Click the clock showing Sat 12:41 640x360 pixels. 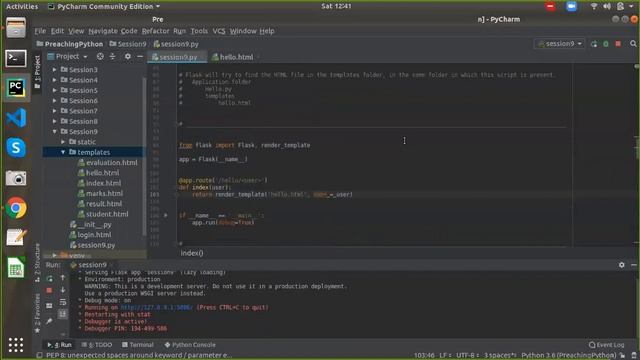336,6
